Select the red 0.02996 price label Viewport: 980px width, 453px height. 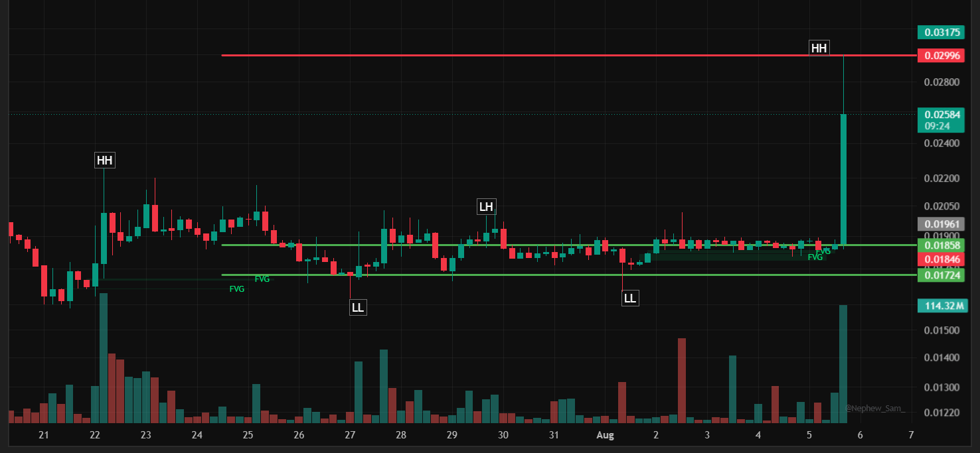(x=941, y=56)
